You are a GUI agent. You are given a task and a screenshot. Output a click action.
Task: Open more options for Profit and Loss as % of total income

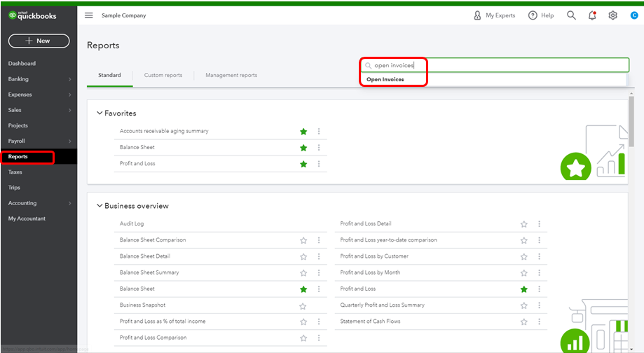[x=319, y=321]
